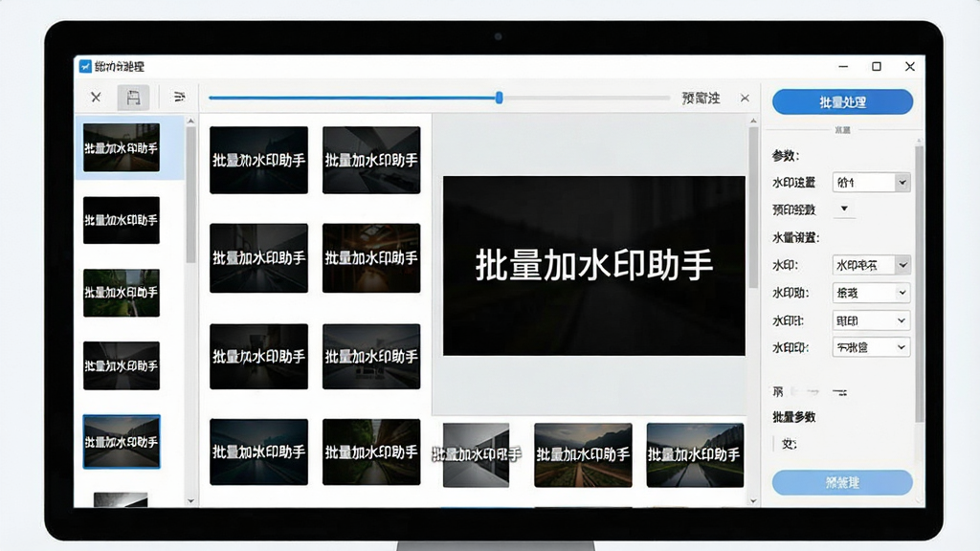
Task: Click the right settings panel scrollbar
Action: pyautogui.click(x=919, y=284)
